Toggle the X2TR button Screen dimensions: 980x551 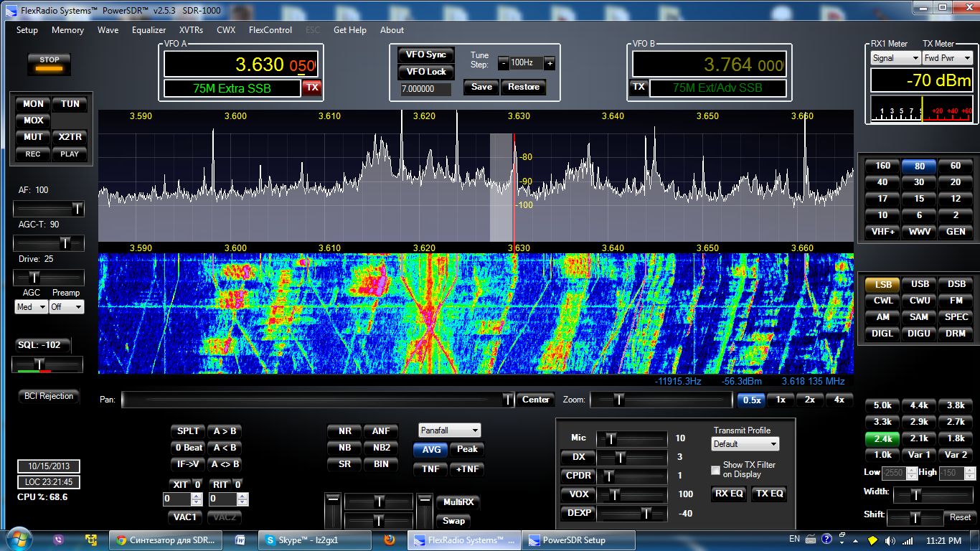[70, 137]
